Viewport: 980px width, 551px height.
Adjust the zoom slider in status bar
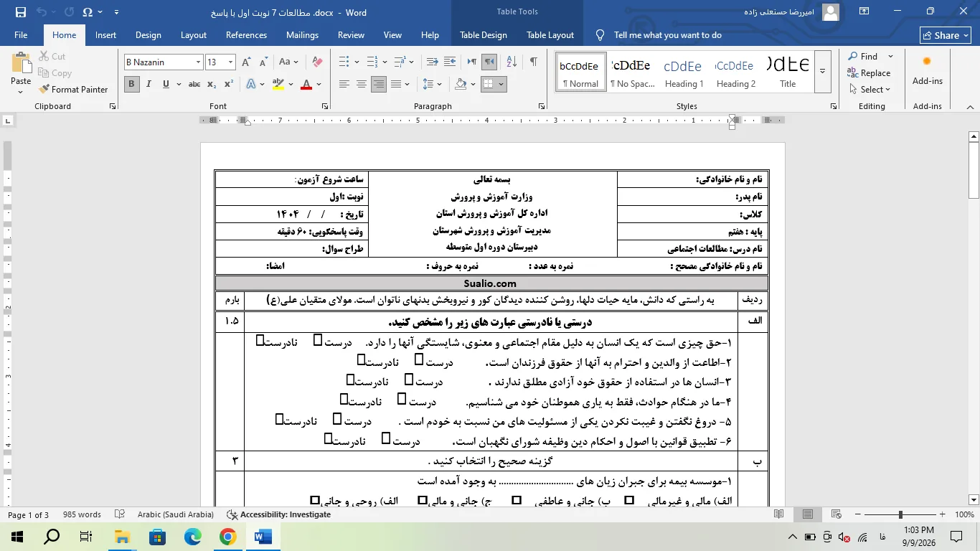click(x=900, y=514)
